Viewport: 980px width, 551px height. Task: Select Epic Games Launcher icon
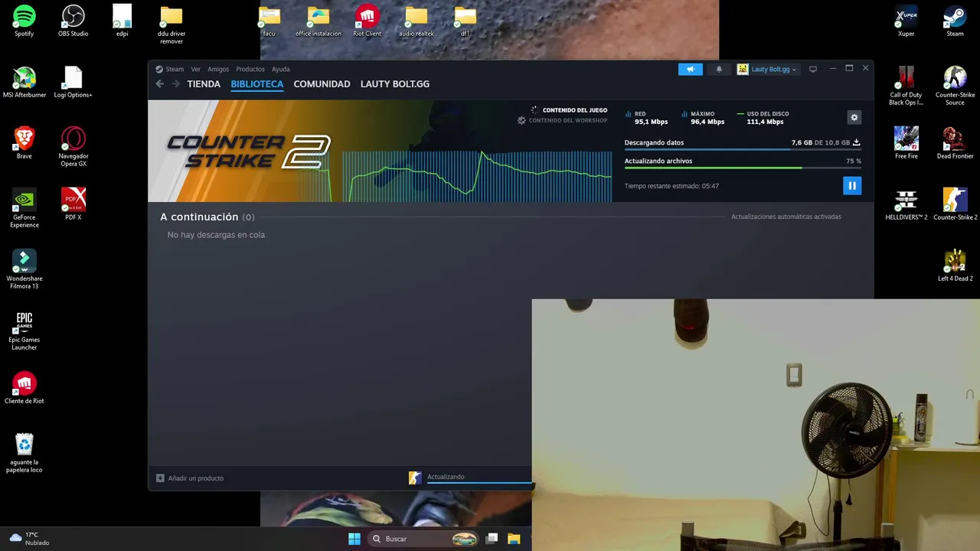24,331
